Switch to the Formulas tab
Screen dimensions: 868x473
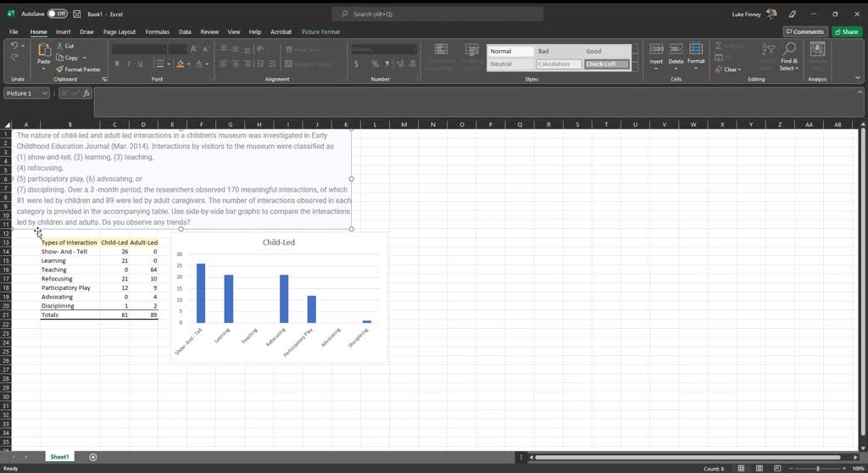157,31
